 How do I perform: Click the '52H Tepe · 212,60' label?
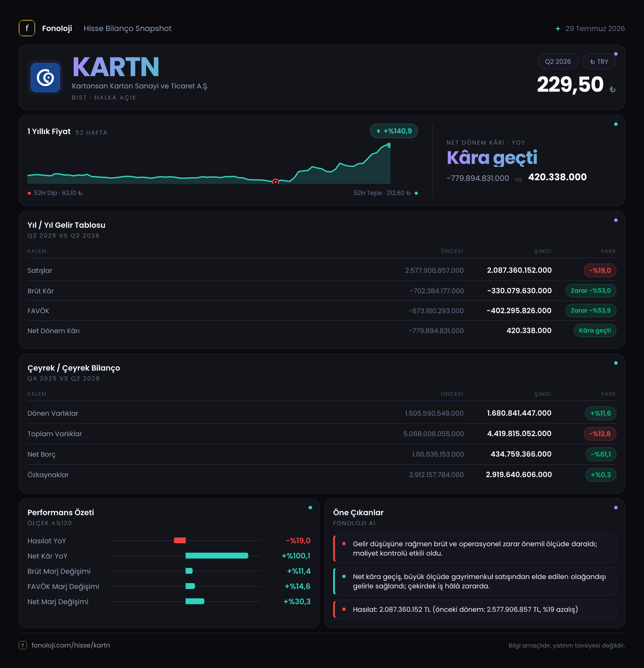(382, 193)
